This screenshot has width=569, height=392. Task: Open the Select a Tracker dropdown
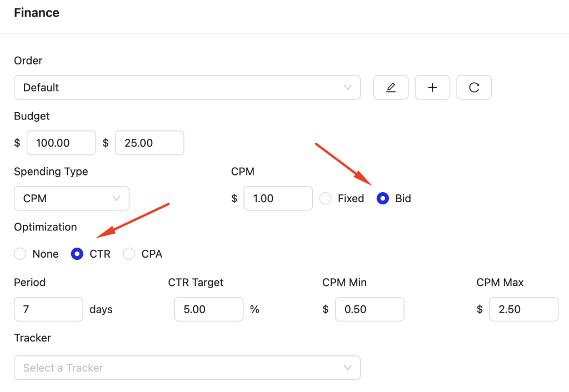187,368
